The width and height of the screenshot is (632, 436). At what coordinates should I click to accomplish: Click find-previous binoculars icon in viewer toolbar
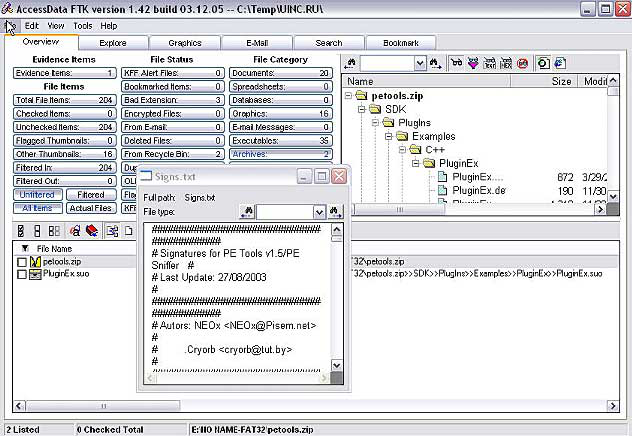point(350,63)
